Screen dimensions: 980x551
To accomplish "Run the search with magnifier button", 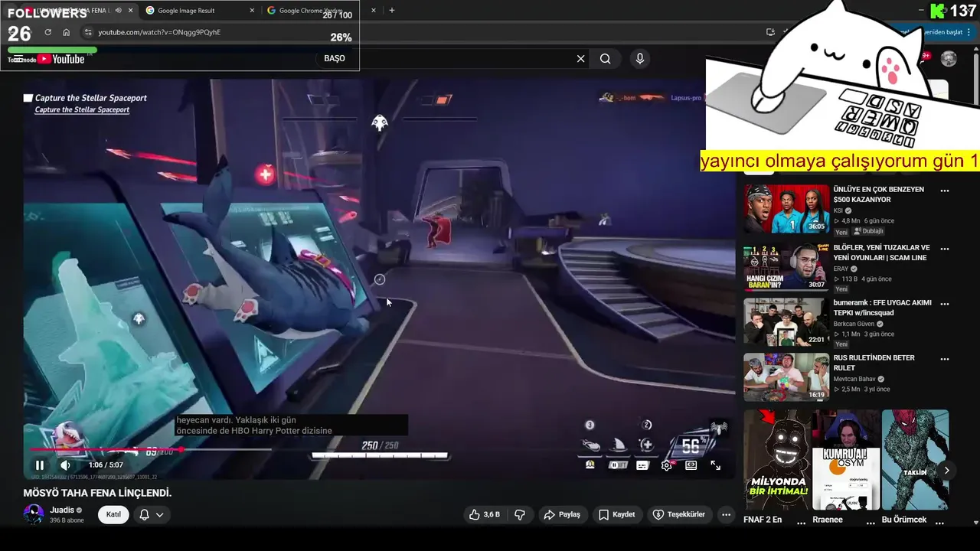I will (x=606, y=59).
